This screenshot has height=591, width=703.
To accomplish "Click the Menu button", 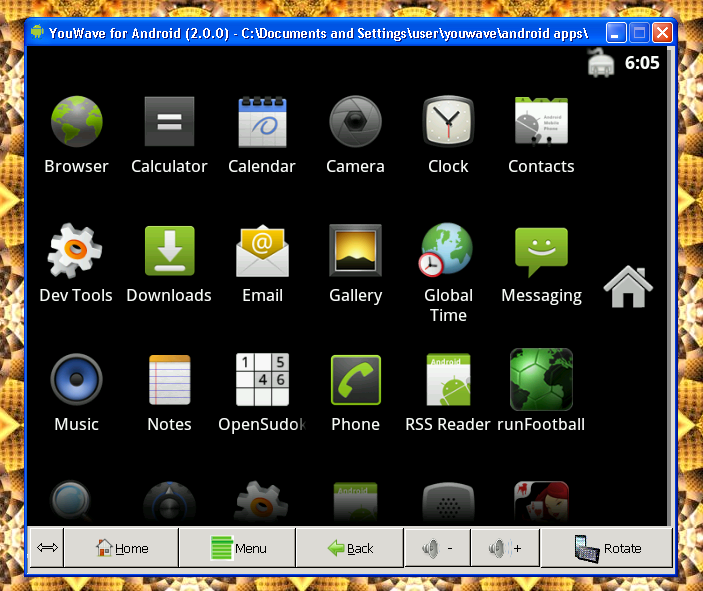I will 238,548.
